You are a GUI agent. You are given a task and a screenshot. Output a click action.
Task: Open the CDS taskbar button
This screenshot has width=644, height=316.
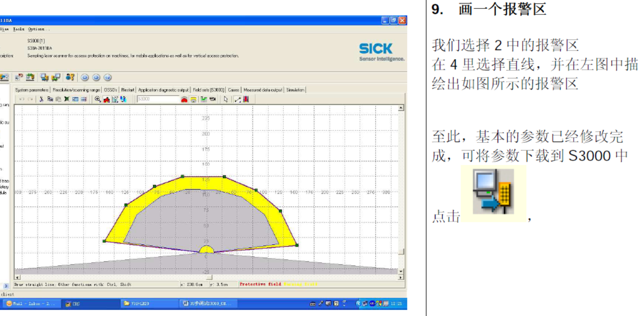click(x=90, y=303)
